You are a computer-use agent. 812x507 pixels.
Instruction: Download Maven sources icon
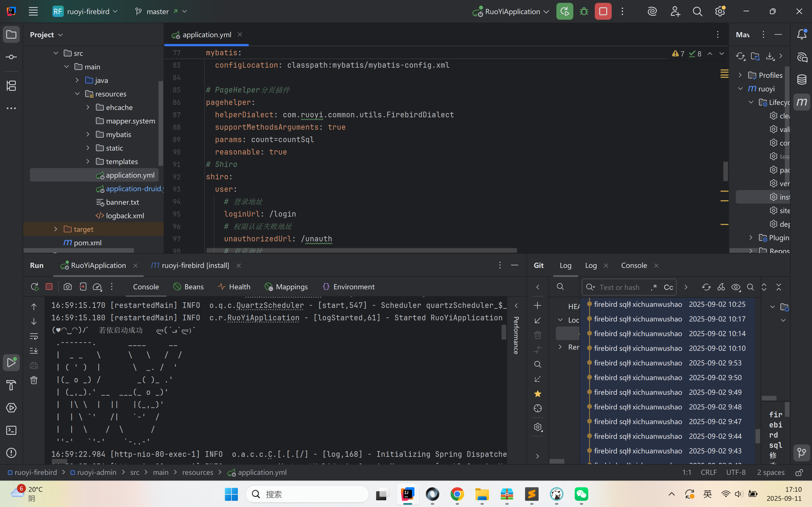[x=770, y=56]
